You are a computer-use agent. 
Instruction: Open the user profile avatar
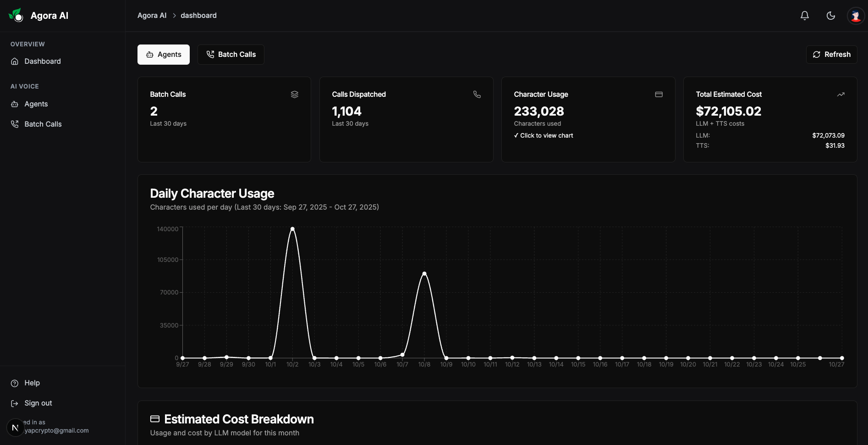pos(855,16)
